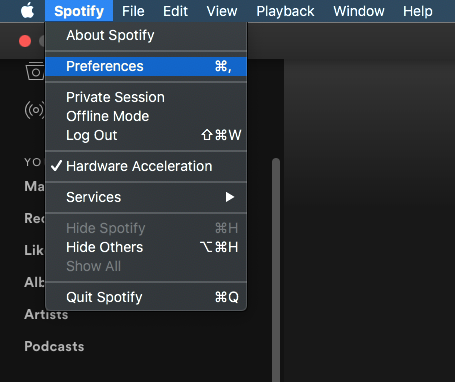The image size is (455, 382).
Task: Enable Private Session
Action: point(146,97)
